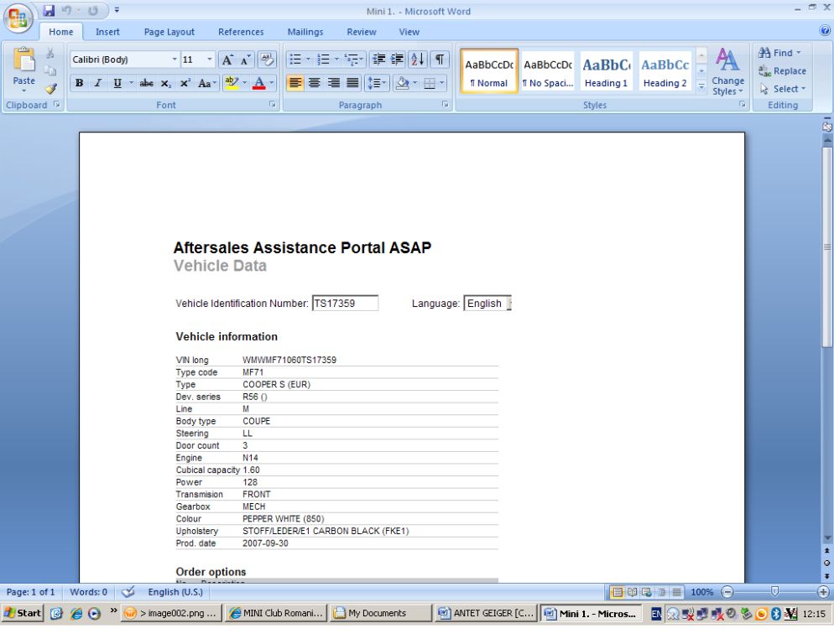
Task: Expand the font size dropdown
Action: (210, 60)
